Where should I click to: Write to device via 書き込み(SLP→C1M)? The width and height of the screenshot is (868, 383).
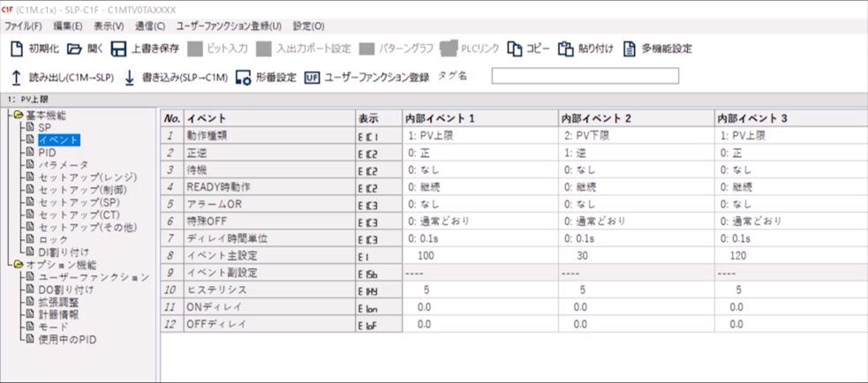[129, 77]
